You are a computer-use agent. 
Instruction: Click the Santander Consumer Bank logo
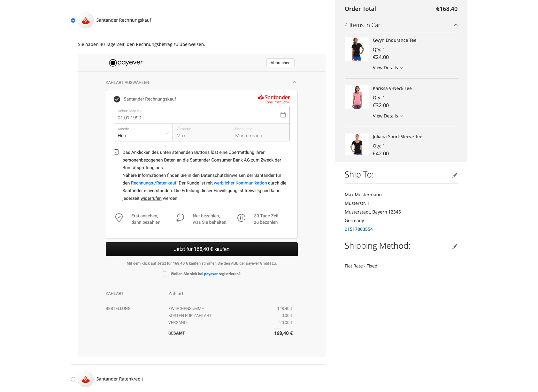[x=274, y=99]
